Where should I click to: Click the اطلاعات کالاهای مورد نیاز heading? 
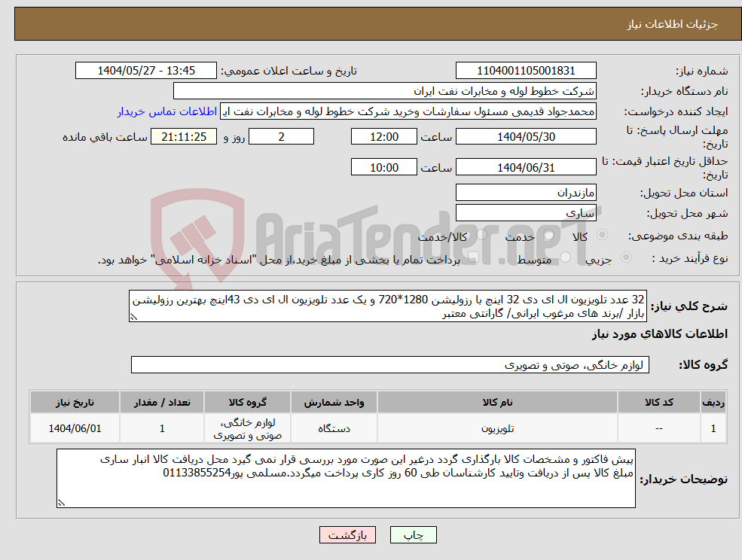(x=660, y=334)
